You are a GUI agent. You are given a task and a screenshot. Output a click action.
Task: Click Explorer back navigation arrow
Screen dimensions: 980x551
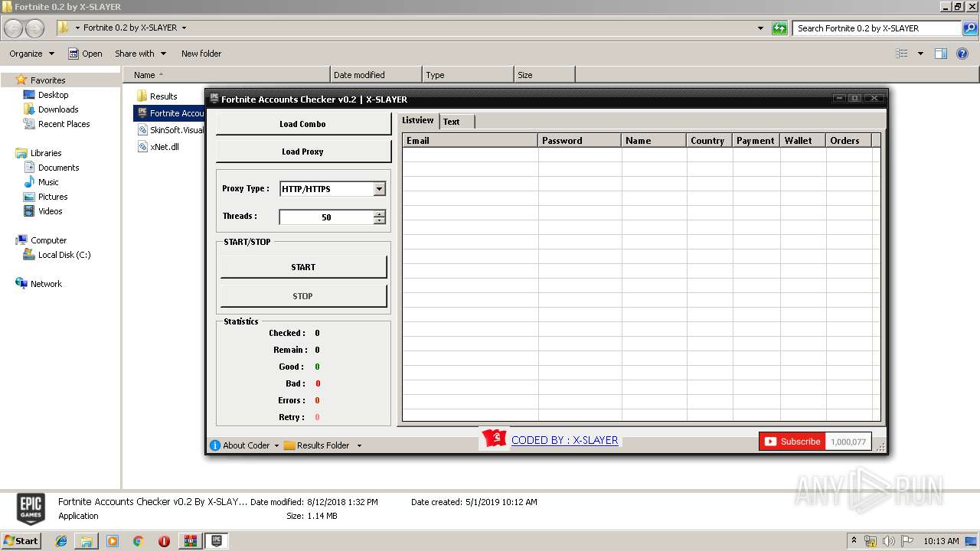[x=14, y=28]
